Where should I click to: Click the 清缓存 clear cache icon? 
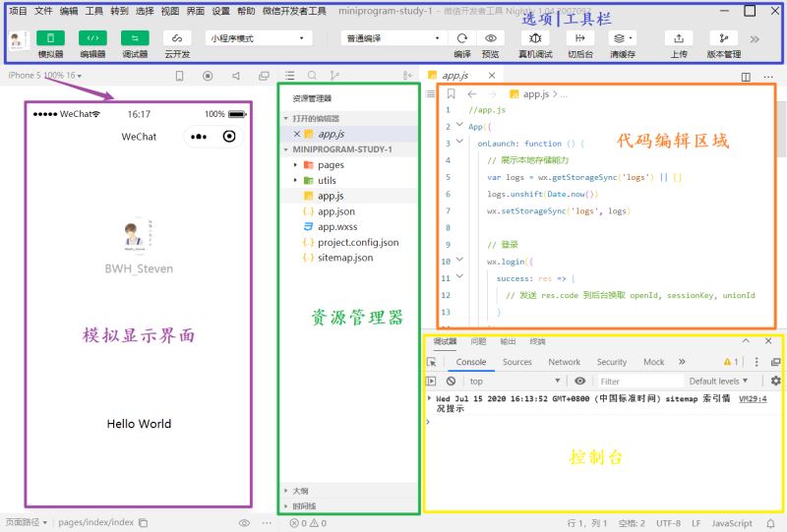point(621,38)
